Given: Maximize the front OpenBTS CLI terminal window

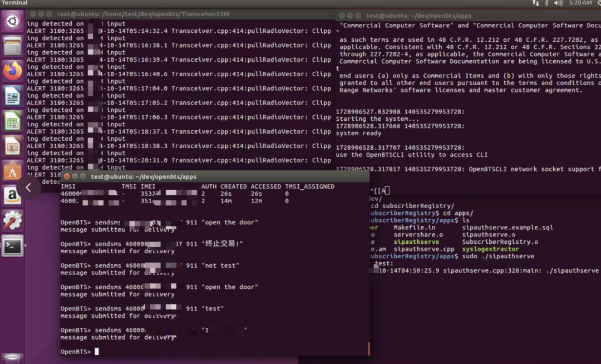Looking at the screenshot, I should (x=83, y=176).
